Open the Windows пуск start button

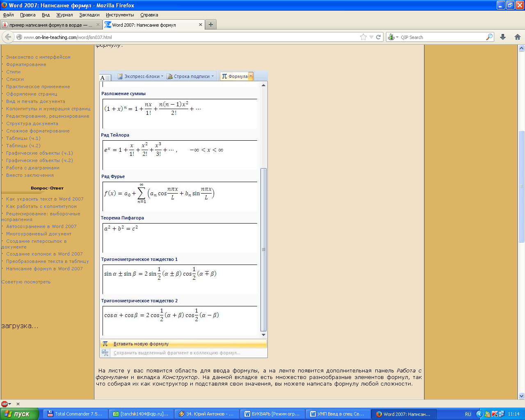click(x=19, y=414)
